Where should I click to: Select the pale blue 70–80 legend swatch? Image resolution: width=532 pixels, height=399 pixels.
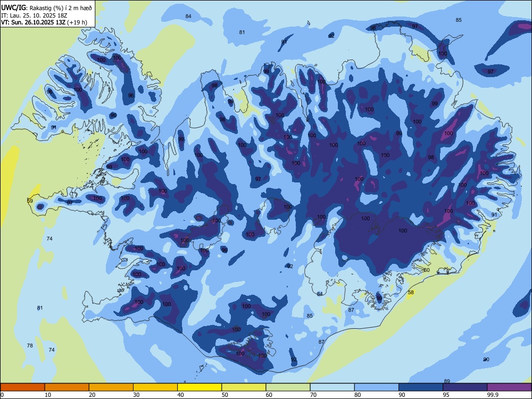tap(332, 387)
